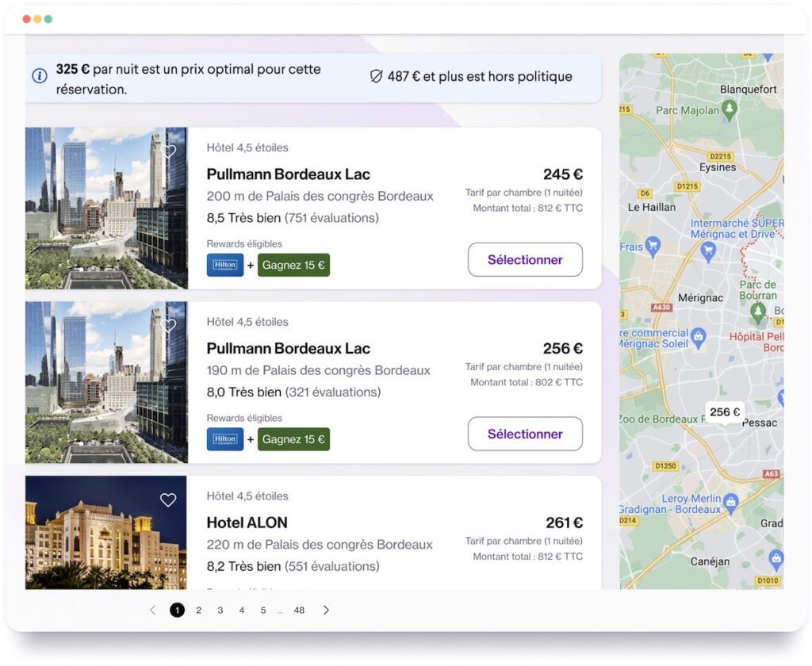This screenshot has height=666, width=812.
Task: Click the Intermarché shopping cart map marker
Action: click(708, 250)
